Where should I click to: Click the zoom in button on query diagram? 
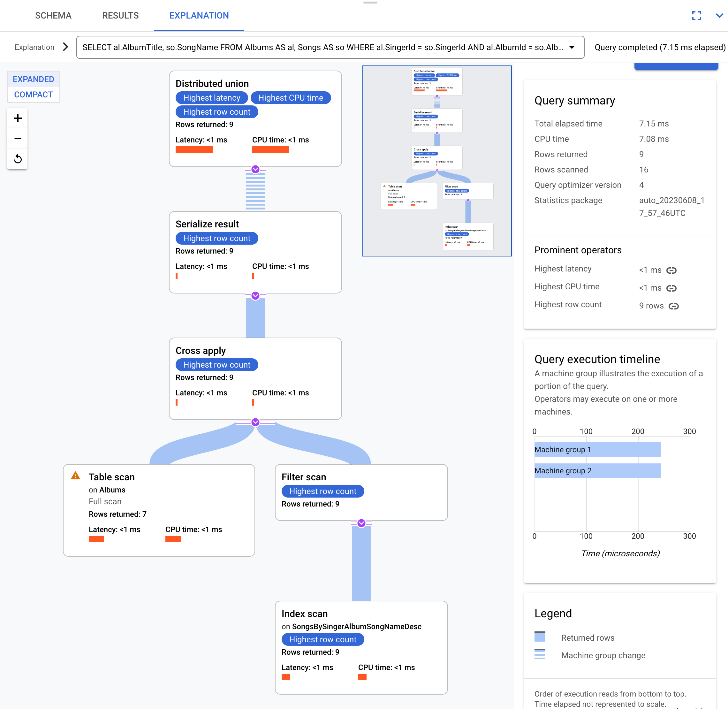(18, 118)
